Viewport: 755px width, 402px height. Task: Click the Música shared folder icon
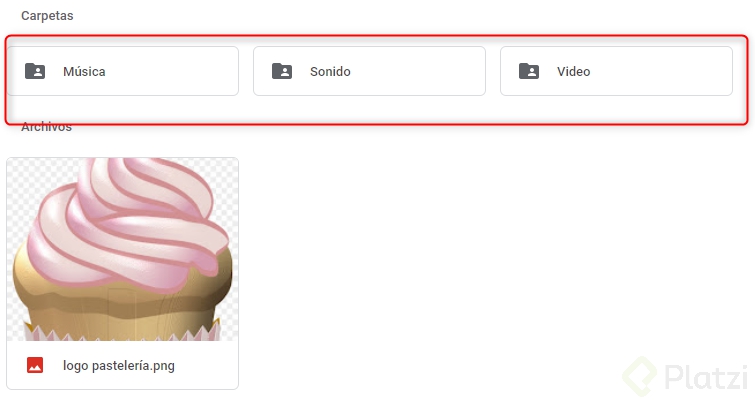pos(35,71)
